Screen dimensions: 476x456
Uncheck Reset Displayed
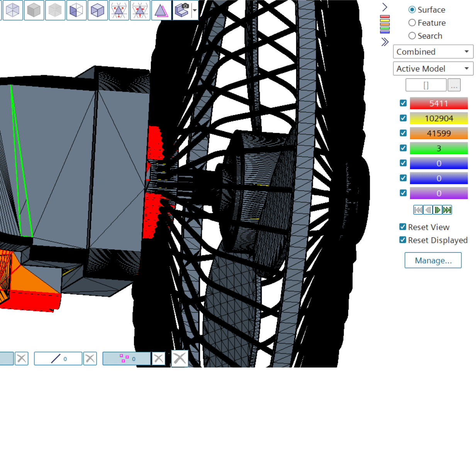point(403,240)
